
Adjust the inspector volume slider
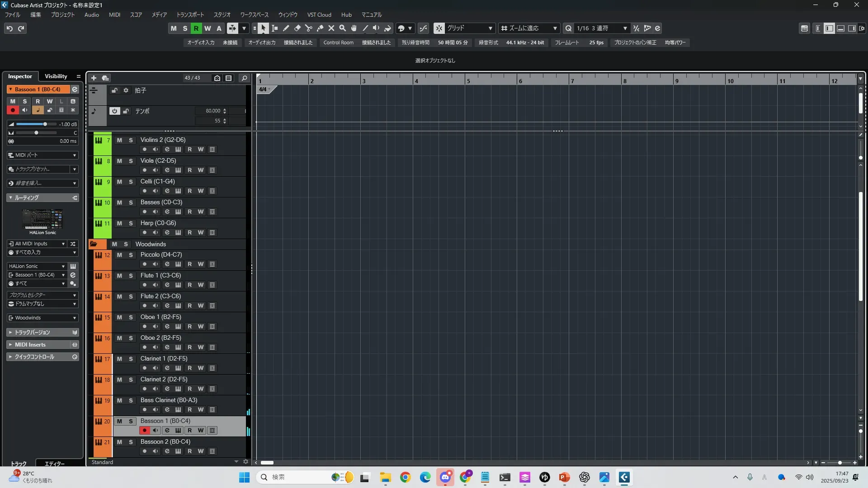tap(45, 124)
